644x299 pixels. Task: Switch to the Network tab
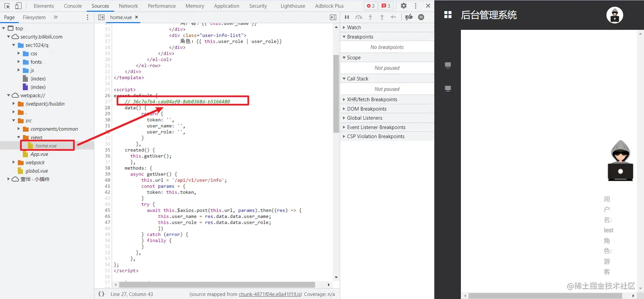pos(128,6)
